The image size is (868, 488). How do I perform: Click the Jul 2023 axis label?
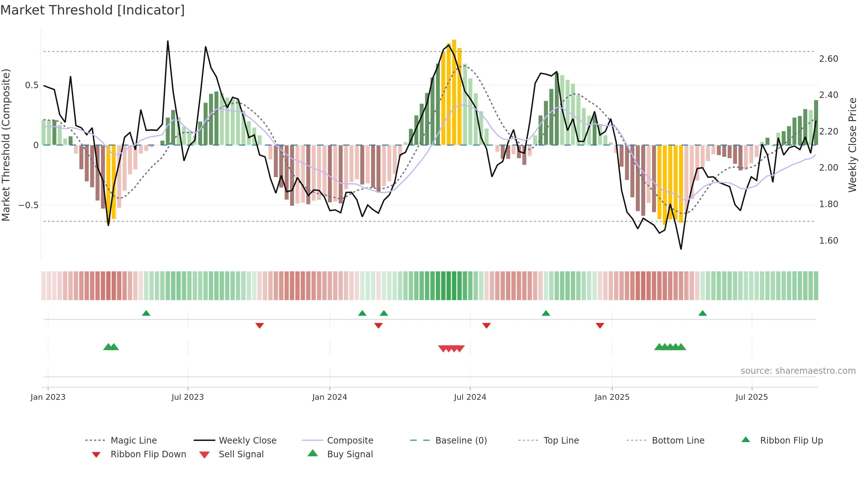188,397
